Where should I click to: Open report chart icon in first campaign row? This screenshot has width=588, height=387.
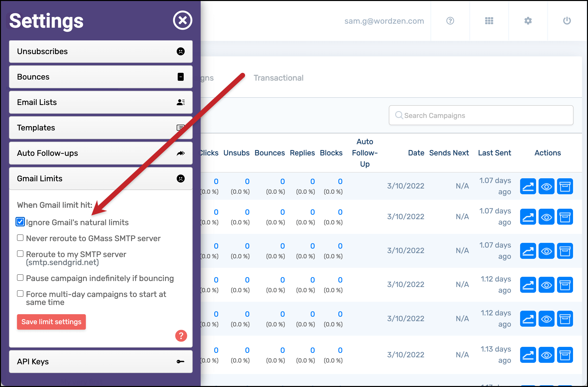pyautogui.click(x=528, y=186)
